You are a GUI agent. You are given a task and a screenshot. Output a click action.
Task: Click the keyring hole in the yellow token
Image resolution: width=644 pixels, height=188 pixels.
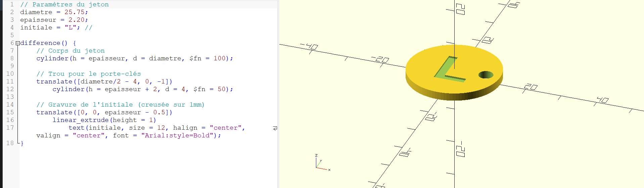coord(486,75)
